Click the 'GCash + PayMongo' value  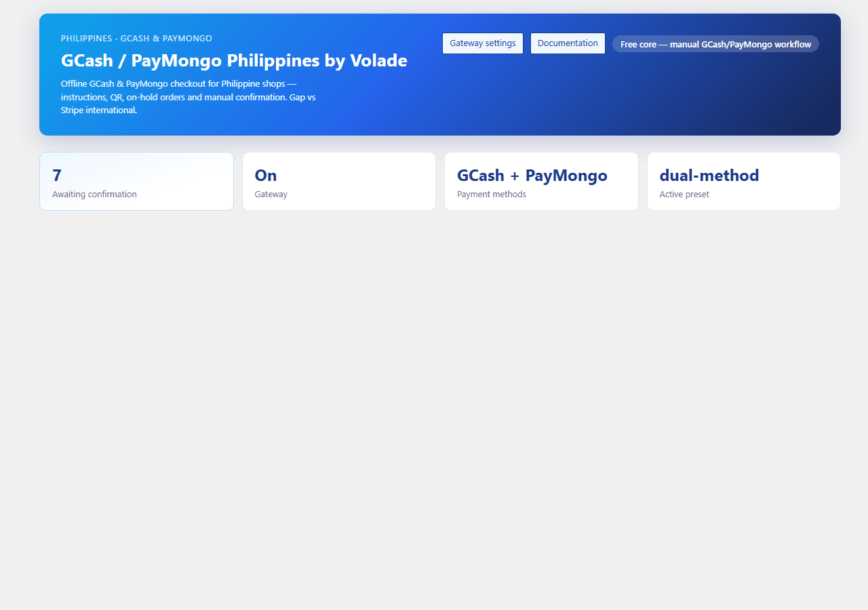532,176
